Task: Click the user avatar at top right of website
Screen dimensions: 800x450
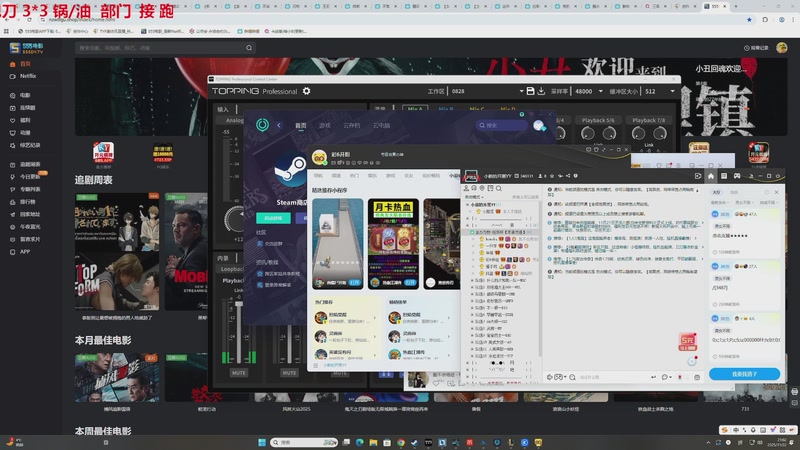Action: pos(782,47)
